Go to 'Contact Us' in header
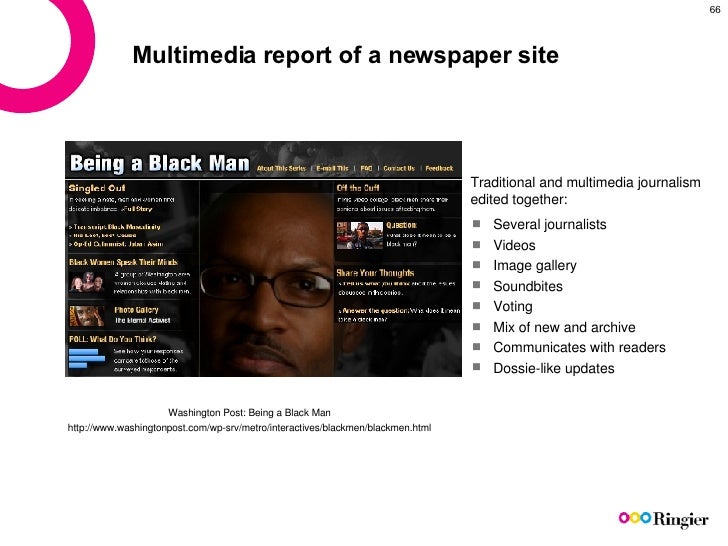The width and height of the screenshot is (728, 546). tap(399, 169)
